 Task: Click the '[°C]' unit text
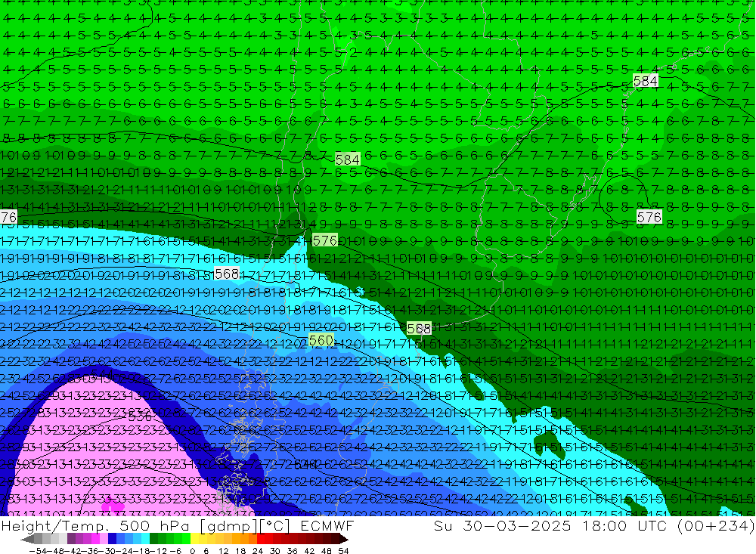tap(274, 525)
